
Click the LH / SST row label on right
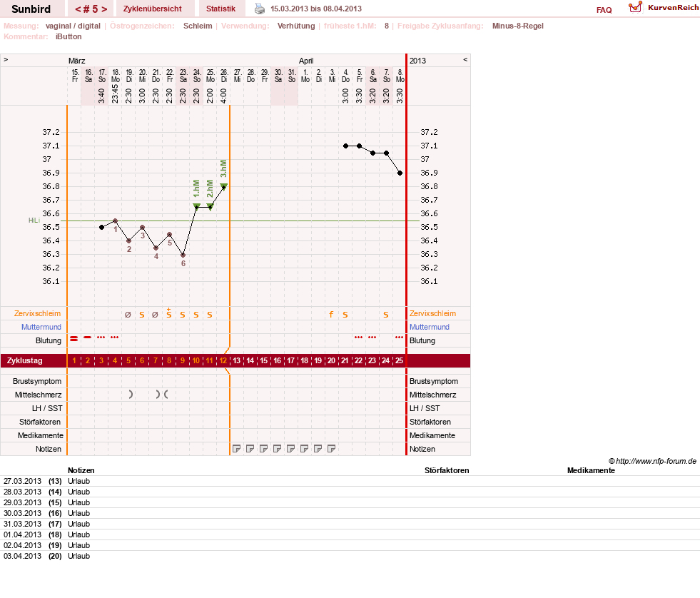(425, 408)
